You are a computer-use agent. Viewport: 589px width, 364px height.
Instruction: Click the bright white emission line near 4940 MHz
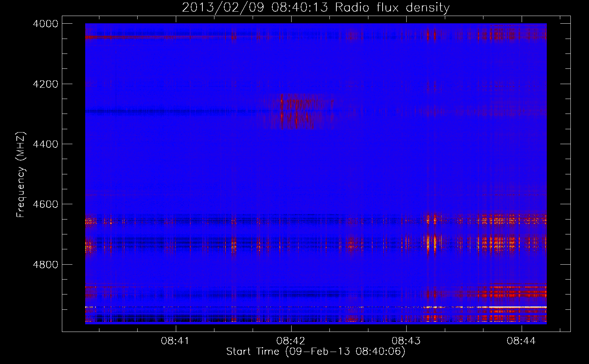[x=517, y=307]
